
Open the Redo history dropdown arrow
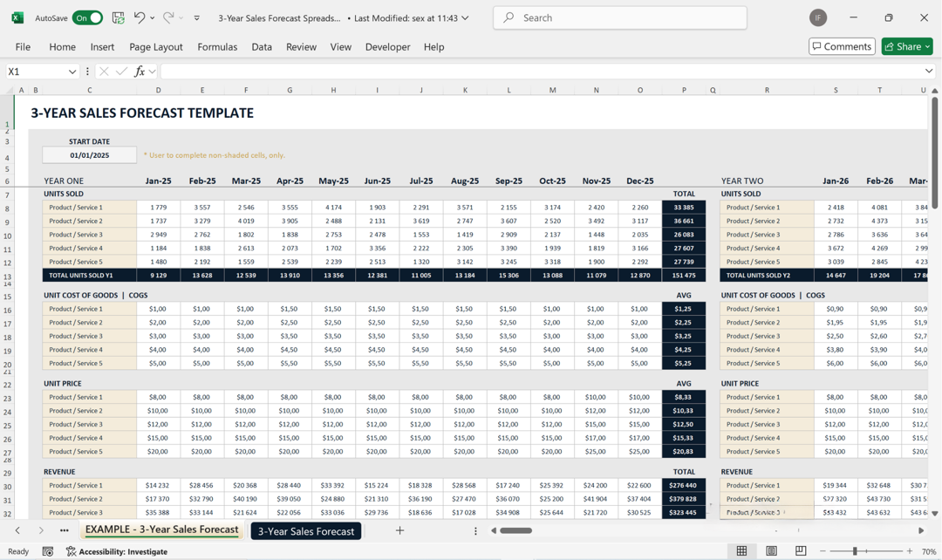pyautogui.click(x=181, y=18)
